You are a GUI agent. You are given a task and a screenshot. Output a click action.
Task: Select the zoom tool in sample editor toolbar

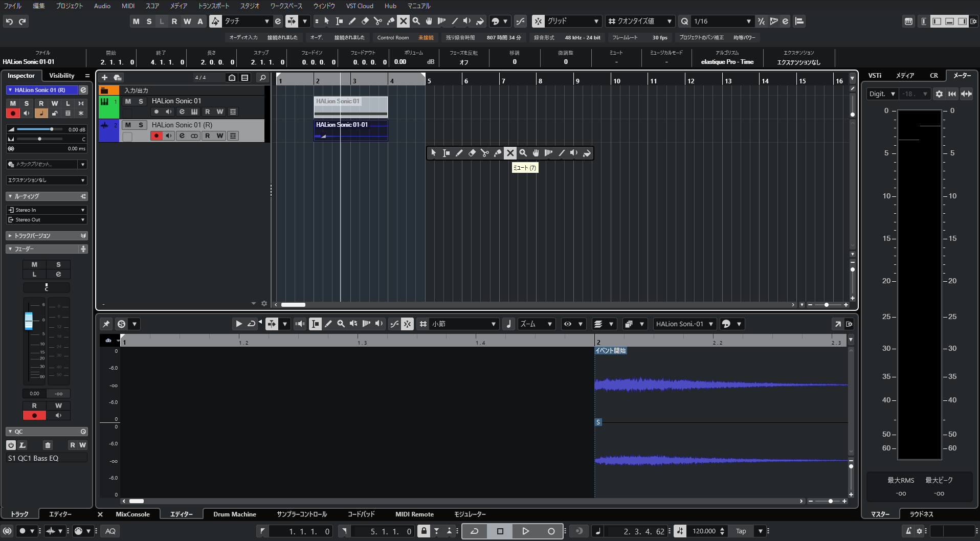point(341,324)
